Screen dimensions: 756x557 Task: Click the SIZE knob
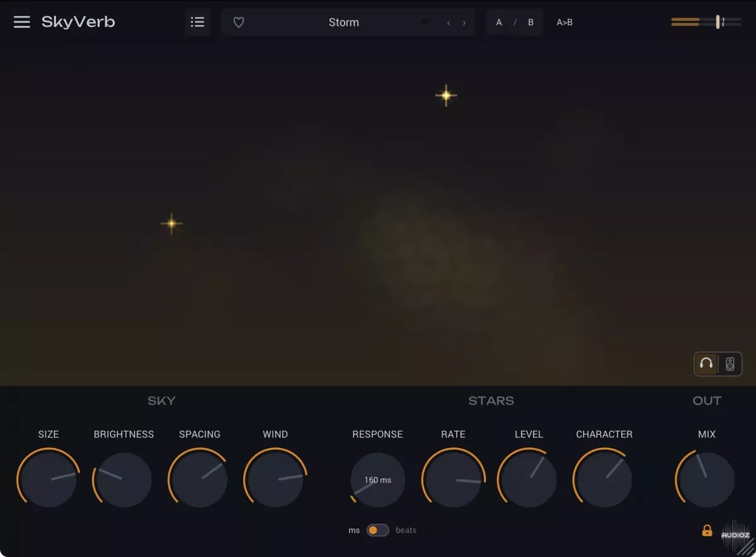click(49, 479)
